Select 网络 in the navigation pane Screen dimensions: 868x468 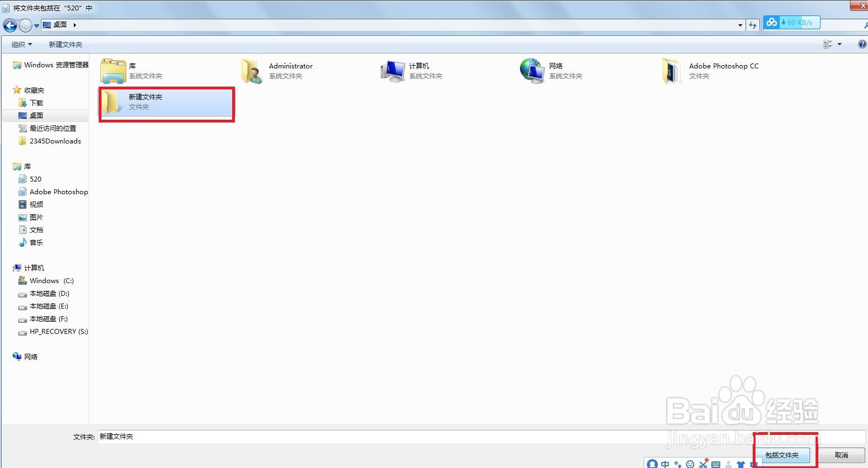pyautogui.click(x=25, y=357)
